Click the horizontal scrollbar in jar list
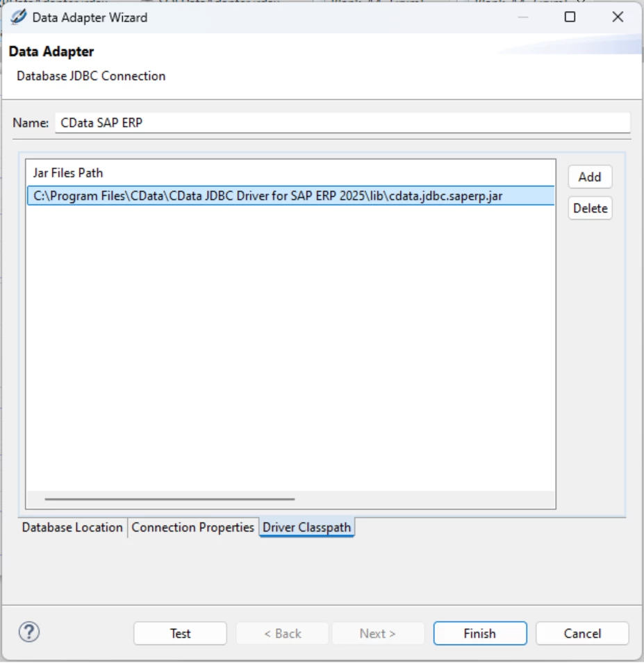This screenshot has height=663, width=644. (x=170, y=499)
